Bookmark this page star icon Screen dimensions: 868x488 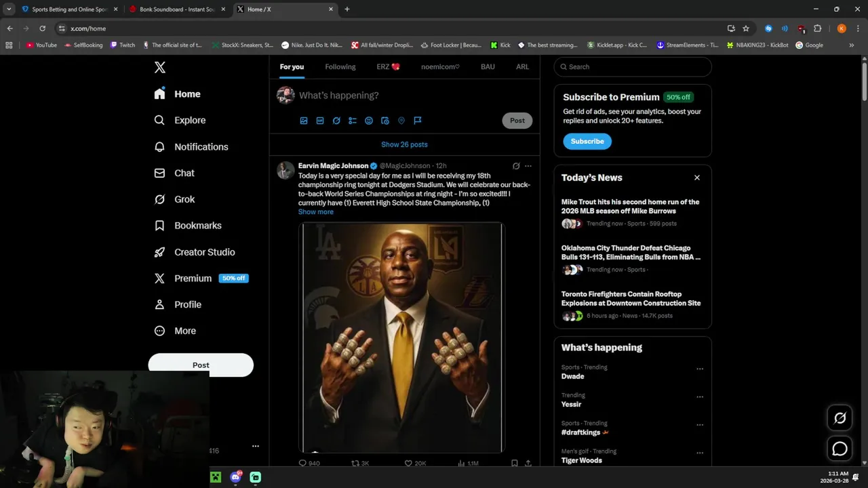[x=746, y=28]
